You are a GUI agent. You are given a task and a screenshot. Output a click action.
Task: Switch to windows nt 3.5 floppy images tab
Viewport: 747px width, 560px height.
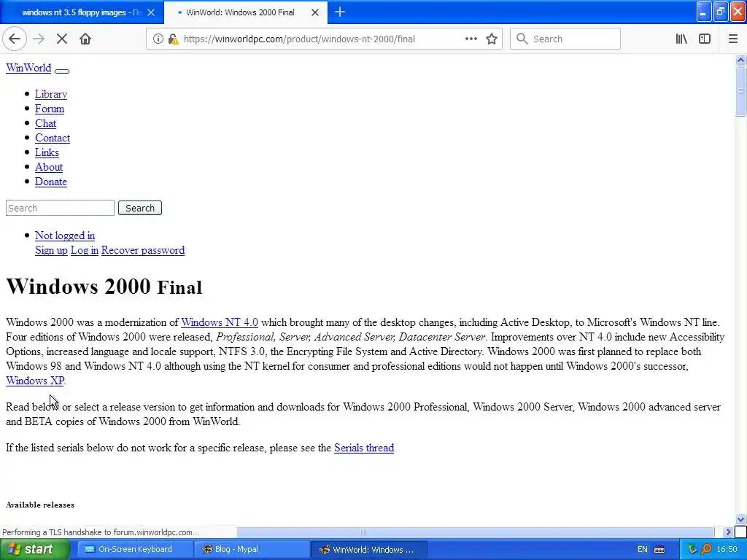click(82, 12)
